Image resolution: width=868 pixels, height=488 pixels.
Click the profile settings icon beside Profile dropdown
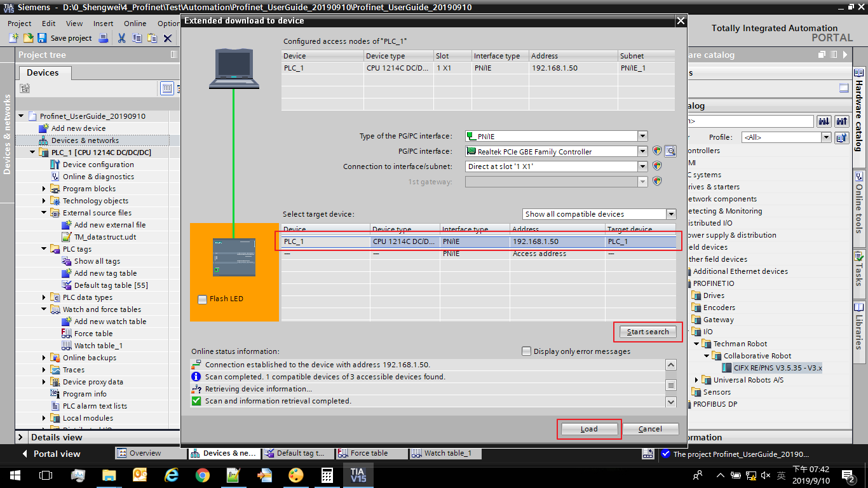842,137
